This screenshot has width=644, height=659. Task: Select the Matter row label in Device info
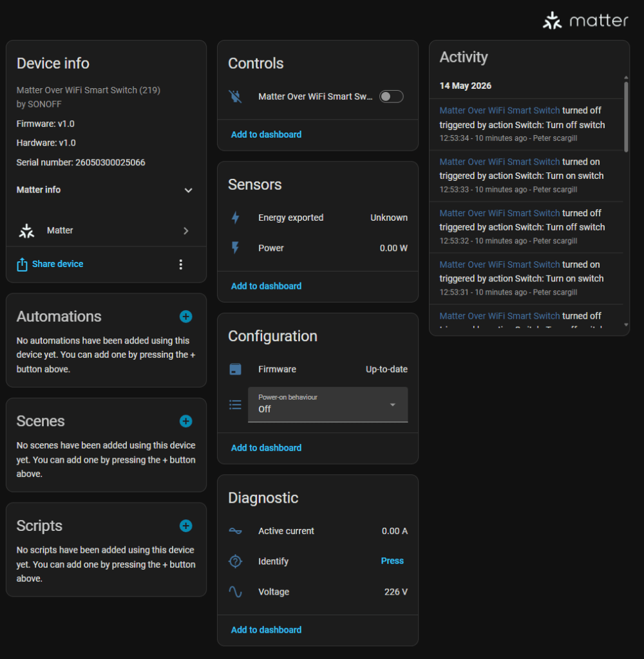tap(60, 230)
